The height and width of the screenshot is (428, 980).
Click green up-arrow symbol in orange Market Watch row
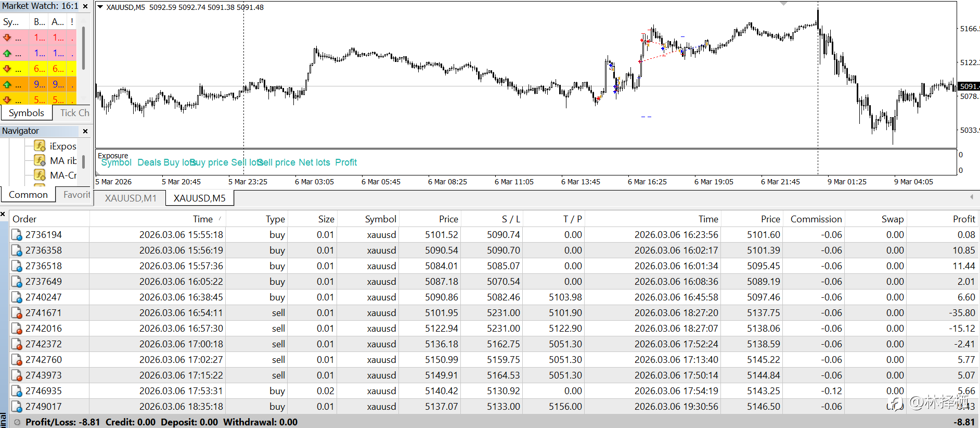click(7, 84)
